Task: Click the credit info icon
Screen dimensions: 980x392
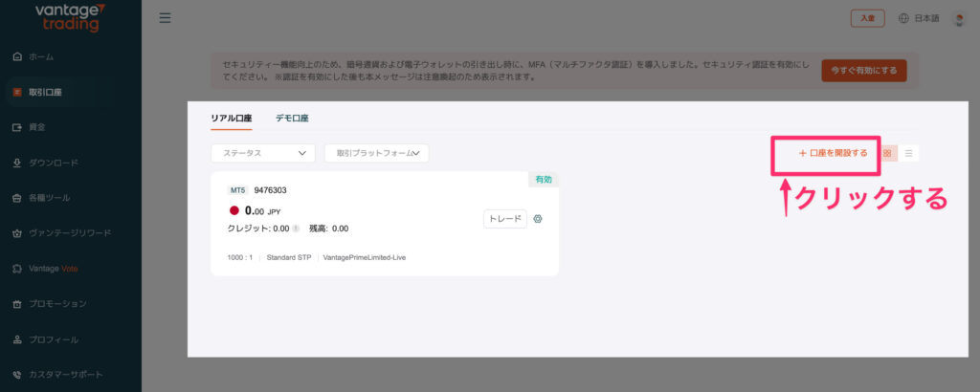Action: point(296,229)
